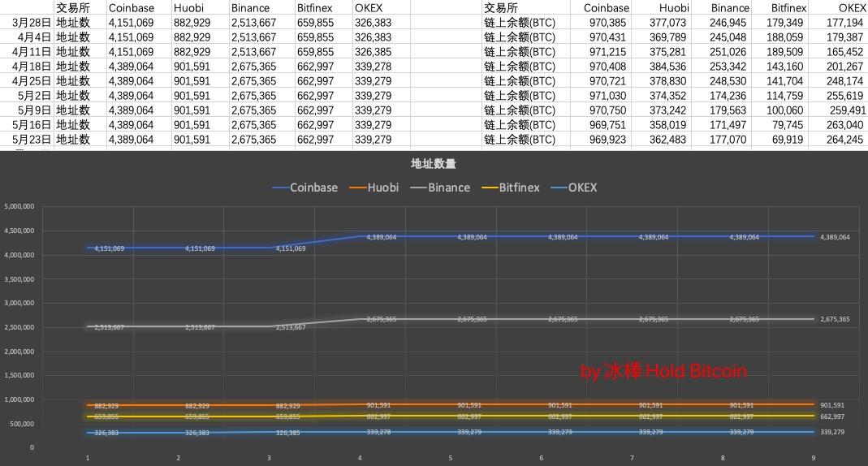This screenshot has height=466, width=868.
Task: Click the balance cell 369,789
Action: coord(667,37)
